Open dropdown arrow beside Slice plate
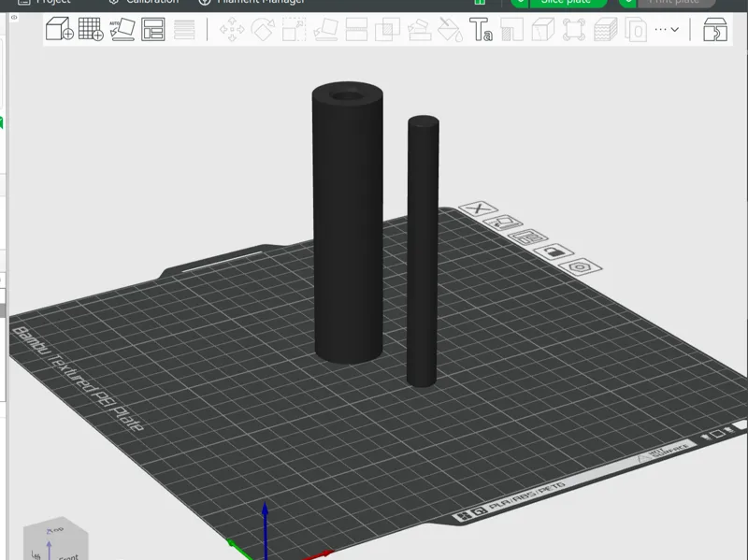The height and width of the screenshot is (560, 748). point(520,2)
